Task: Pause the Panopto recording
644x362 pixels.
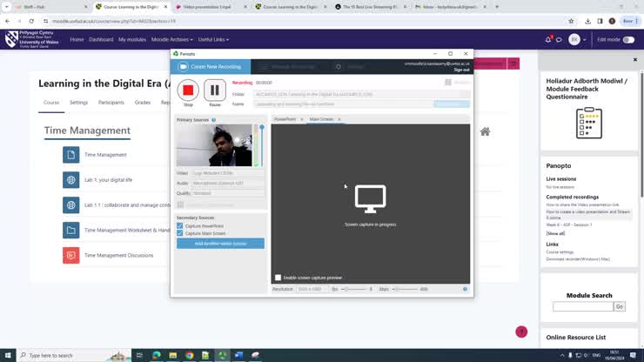Action: tap(215, 90)
